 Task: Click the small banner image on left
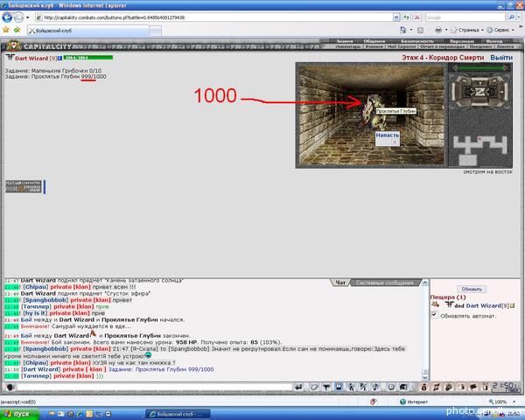pos(24,186)
